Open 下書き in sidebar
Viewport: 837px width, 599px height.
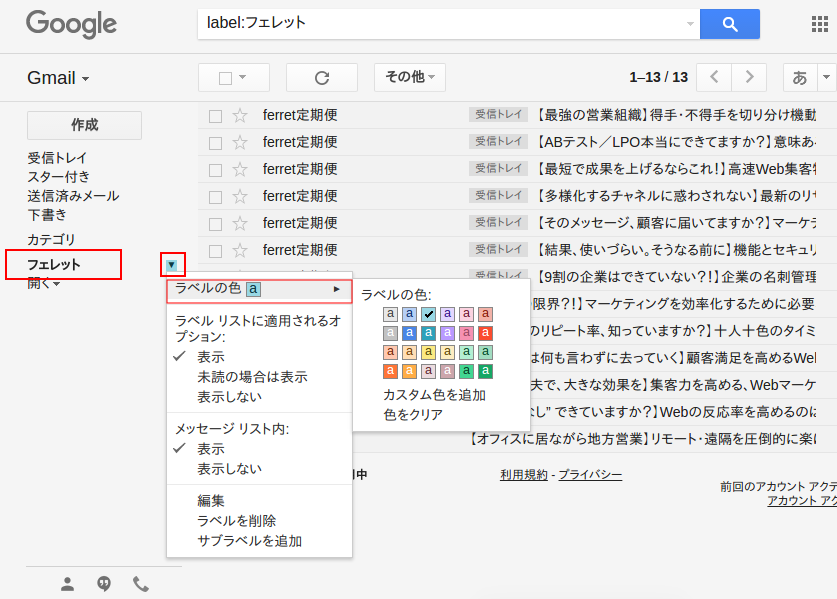tap(47, 215)
